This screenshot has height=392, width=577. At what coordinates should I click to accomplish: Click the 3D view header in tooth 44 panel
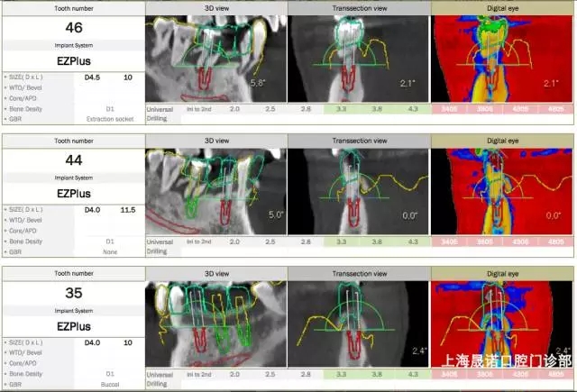coord(215,140)
